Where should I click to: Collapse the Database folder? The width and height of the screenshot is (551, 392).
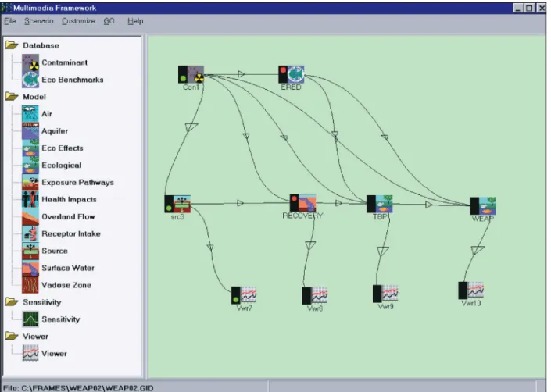click(x=12, y=45)
